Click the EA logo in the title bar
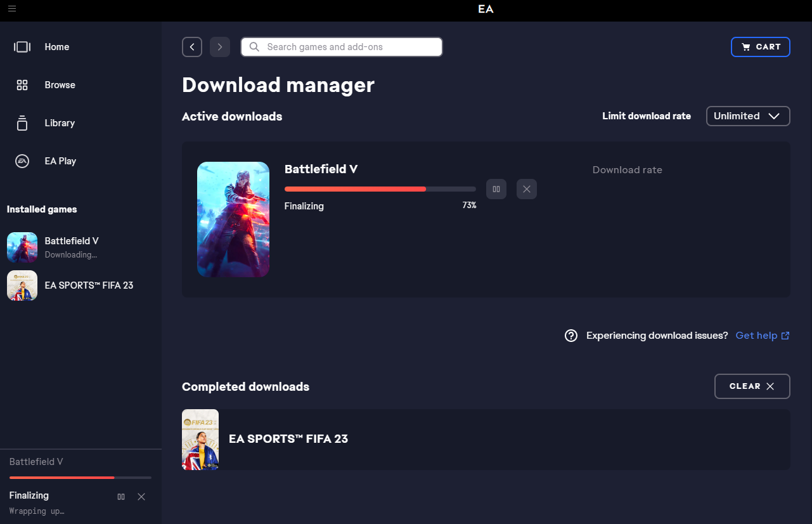Image resolution: width=812 pixels, height=524 pixels. (486, 9)
